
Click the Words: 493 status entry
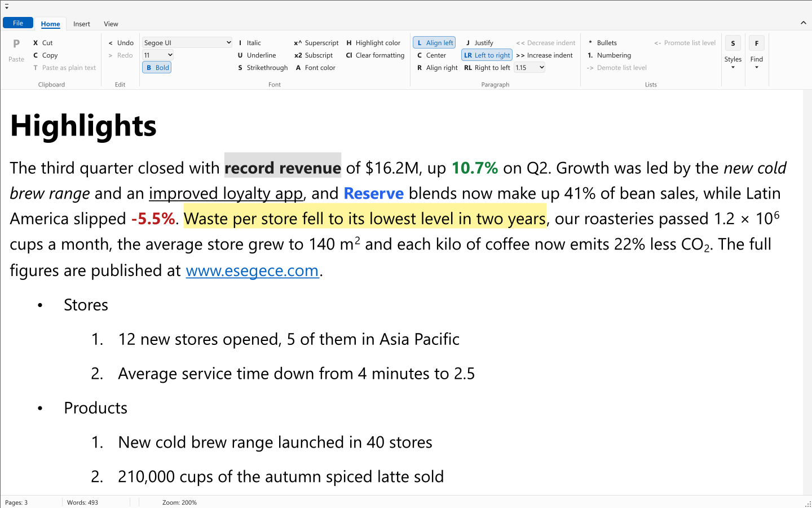(82, 502)
